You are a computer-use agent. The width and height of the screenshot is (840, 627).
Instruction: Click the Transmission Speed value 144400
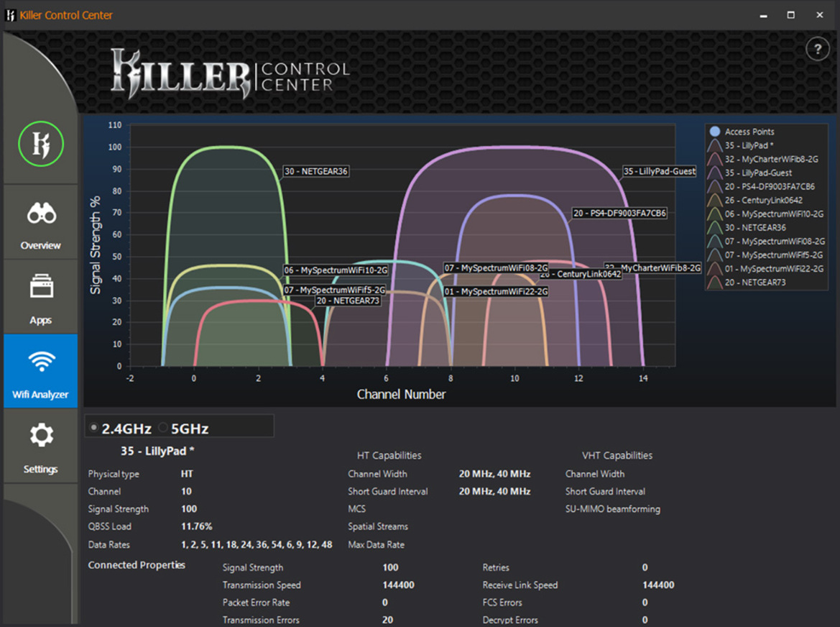tap(399, 585)
